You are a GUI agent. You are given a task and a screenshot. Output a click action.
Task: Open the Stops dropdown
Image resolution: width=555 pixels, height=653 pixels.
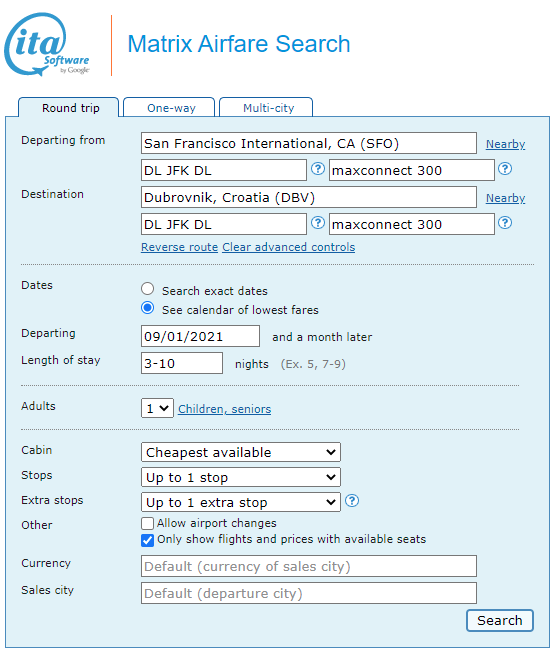pos(241,477)
